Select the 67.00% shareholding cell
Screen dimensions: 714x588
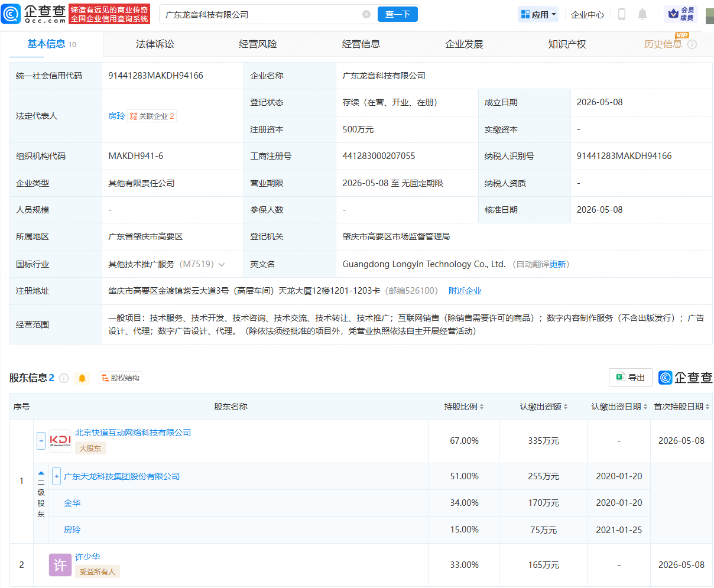click(x=464, y=441)
